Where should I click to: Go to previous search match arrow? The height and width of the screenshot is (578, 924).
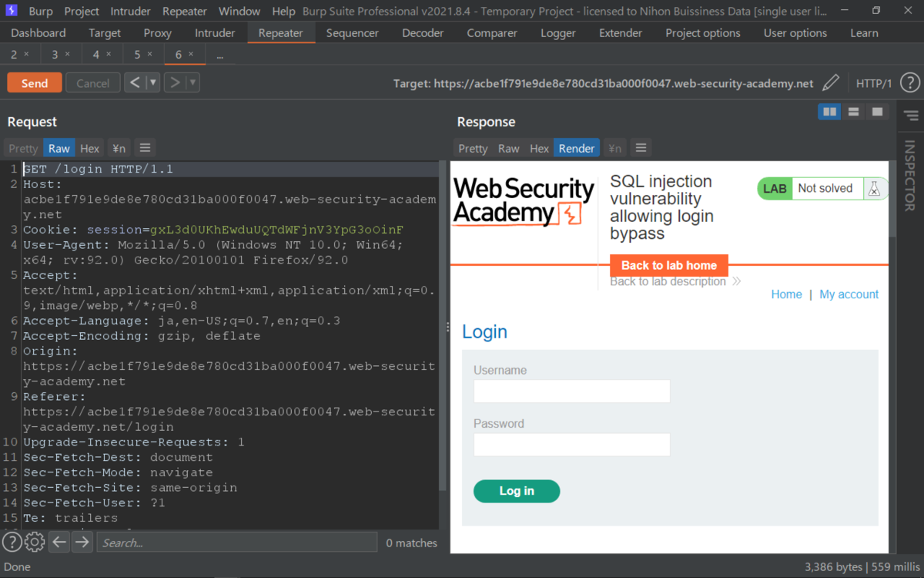59,543
